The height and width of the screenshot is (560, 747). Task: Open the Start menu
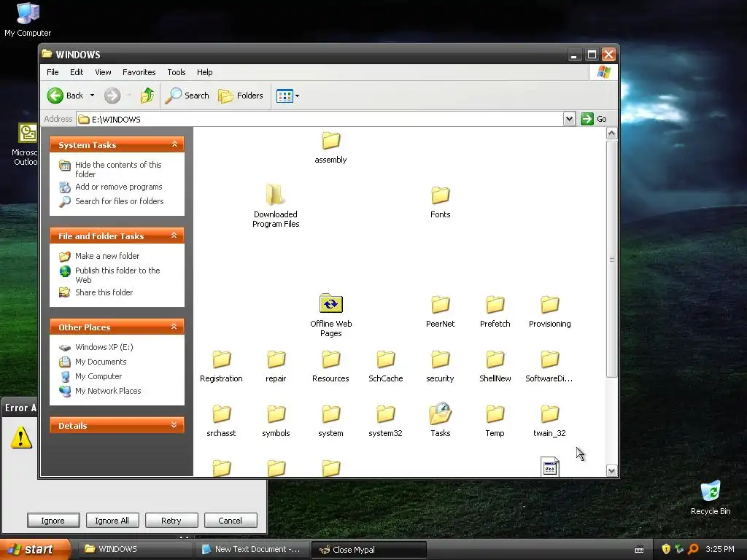pyautogui.click(x=34, y=550)
